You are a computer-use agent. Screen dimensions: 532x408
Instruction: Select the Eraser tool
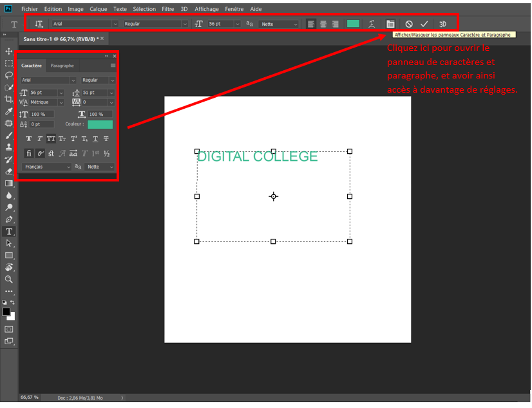click(x=9, y=171)
